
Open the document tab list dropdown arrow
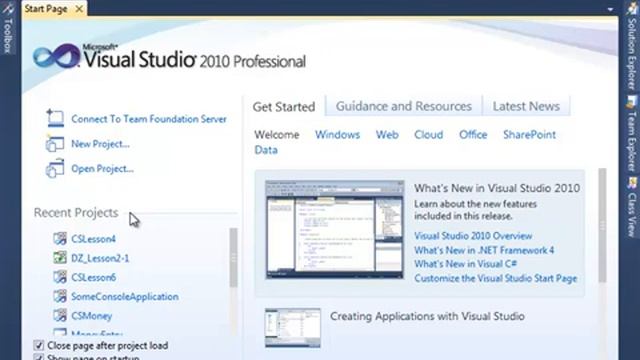pyautogui.click(x=610, y=9)
